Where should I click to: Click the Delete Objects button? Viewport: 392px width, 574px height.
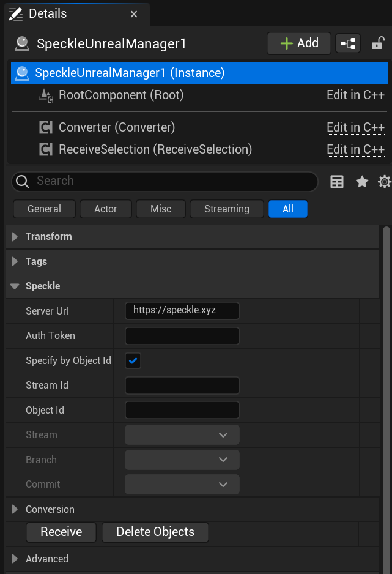coord(155,532)
